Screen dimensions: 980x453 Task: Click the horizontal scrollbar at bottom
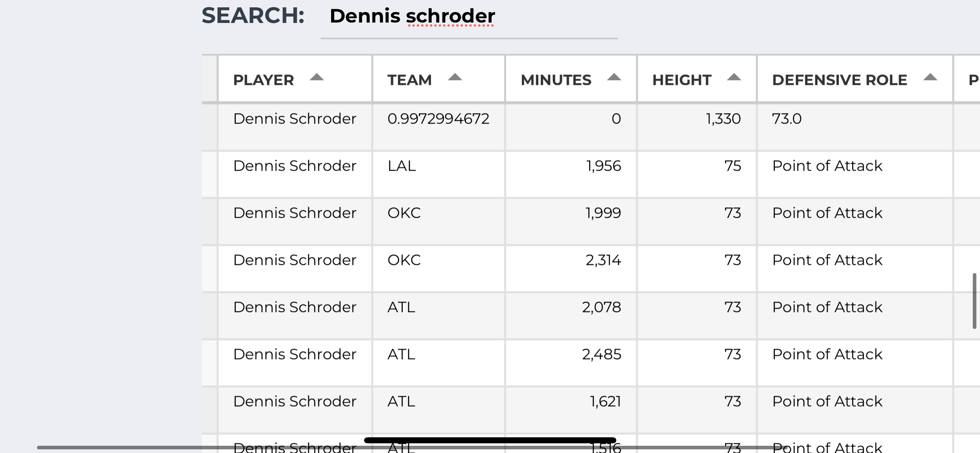point(406,447)
